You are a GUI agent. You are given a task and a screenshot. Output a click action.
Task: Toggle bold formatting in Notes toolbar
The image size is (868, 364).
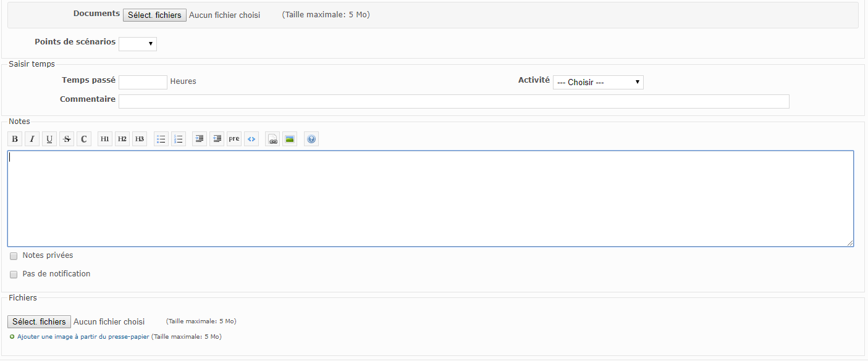pos(15,139)
